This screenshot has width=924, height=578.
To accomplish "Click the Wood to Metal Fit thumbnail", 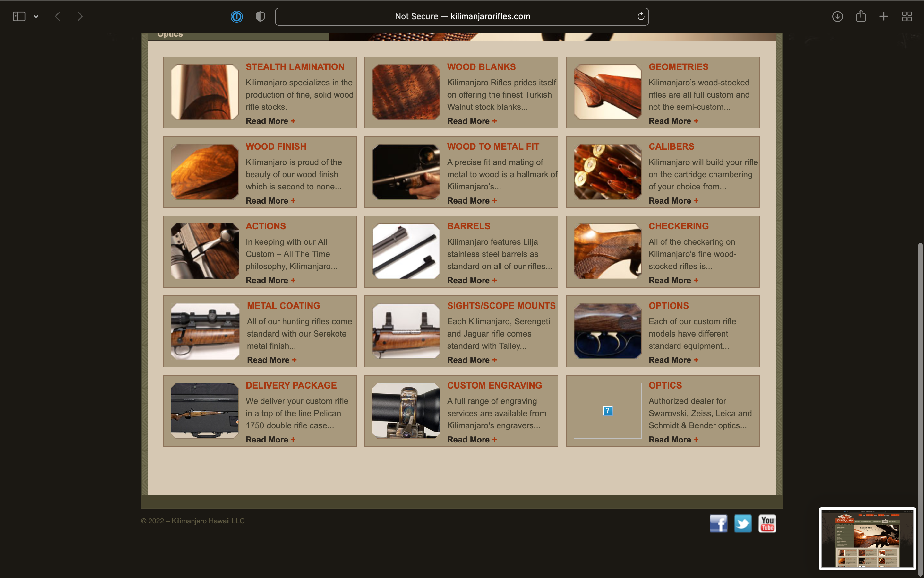I will tap(406, 172).
